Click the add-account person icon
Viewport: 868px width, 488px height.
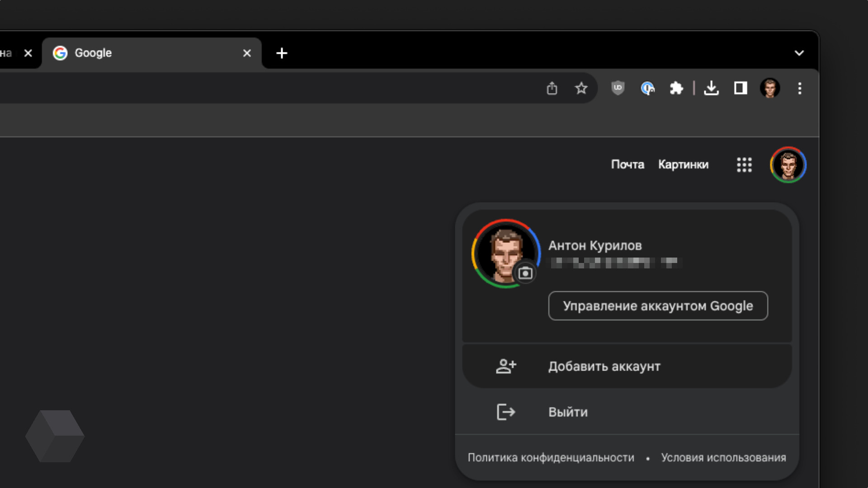506,366
